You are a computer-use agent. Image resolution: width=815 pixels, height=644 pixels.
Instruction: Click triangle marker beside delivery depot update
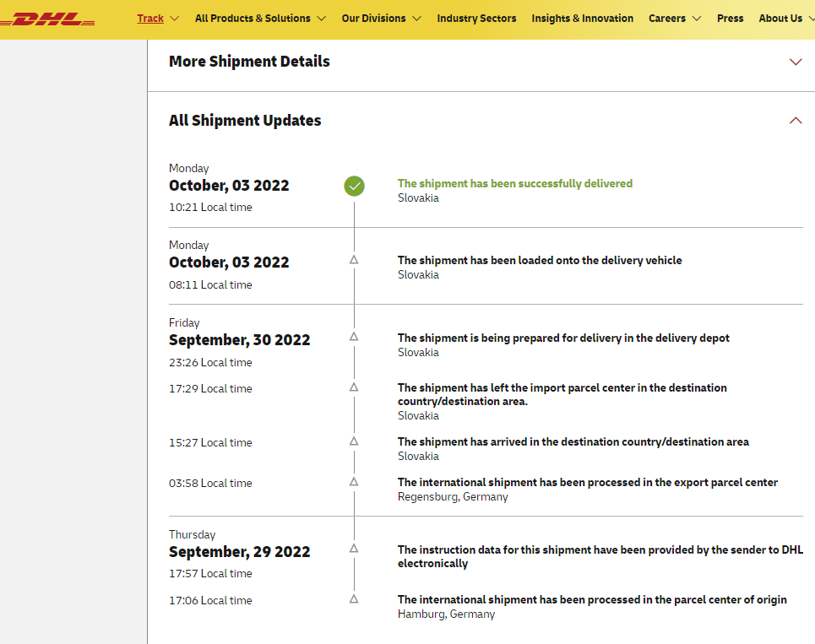354,337
